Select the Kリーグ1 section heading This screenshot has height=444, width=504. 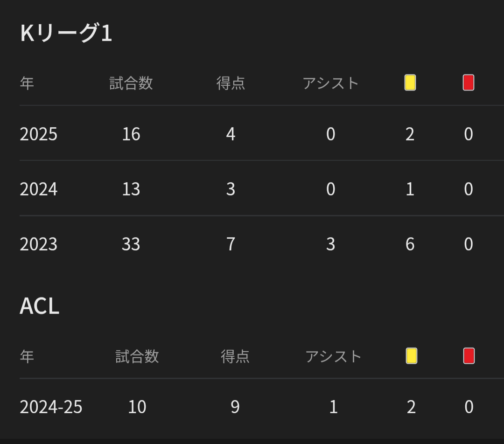pyautogui.click(x=66, y=33)
